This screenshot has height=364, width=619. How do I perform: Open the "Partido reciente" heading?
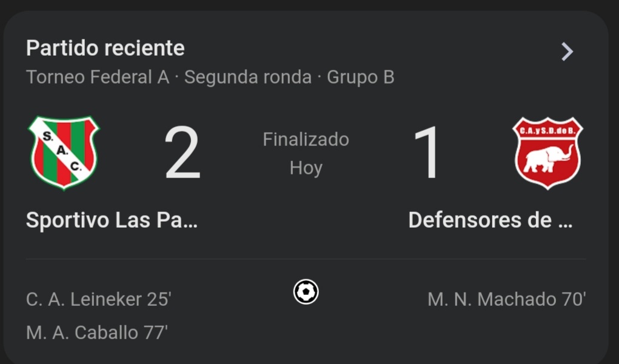coord(105,48)
